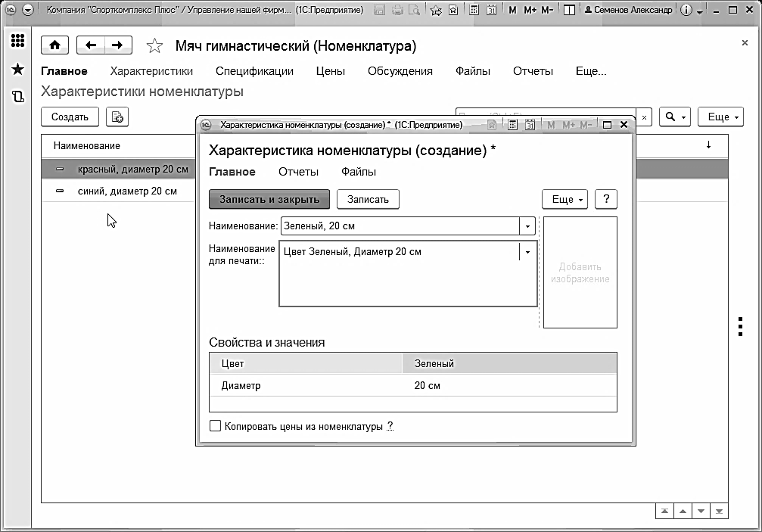
Task: Click the sort arrow in list header
Action: pos(708,145)
